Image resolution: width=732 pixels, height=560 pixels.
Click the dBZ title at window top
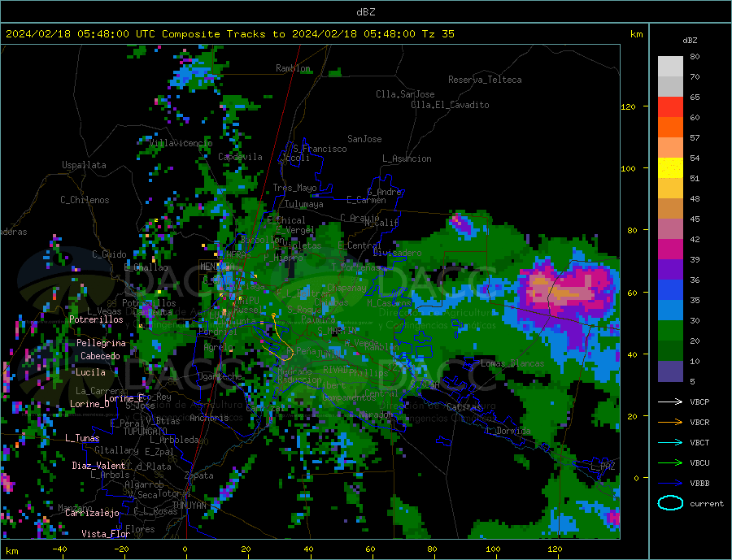click(x=365, y=12)
